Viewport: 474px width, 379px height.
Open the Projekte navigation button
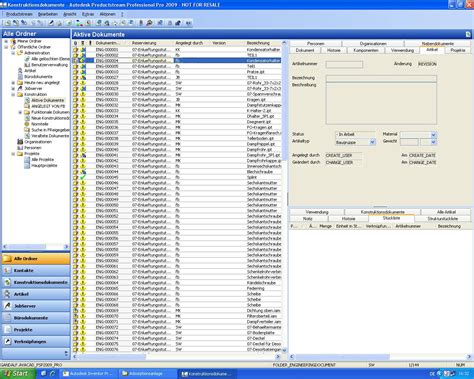coord(36,330)
